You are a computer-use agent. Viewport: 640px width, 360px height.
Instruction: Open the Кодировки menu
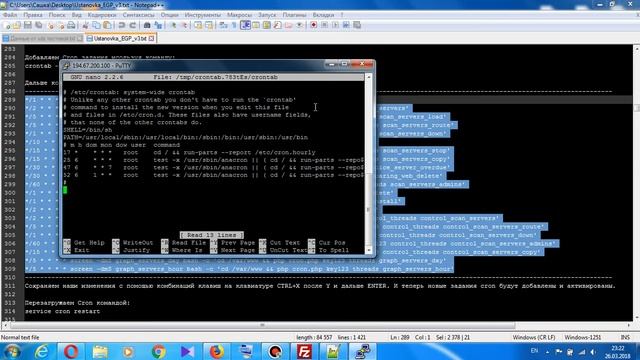[x=102, y=15]
